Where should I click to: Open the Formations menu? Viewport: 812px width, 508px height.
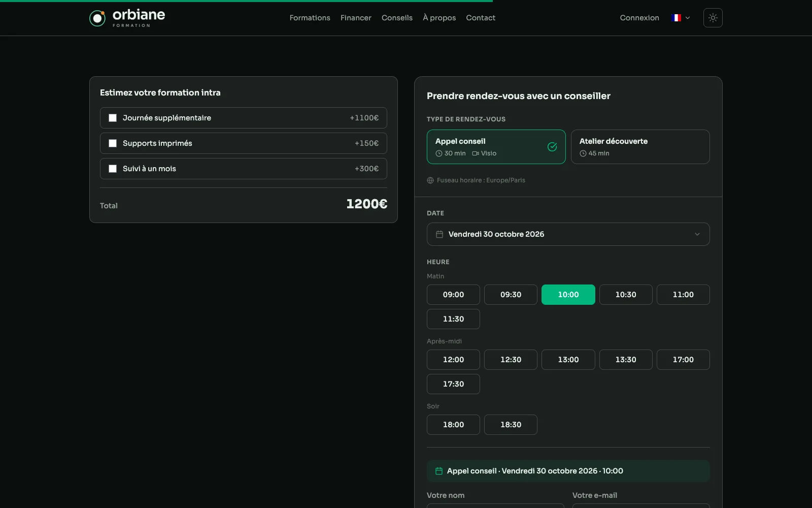click(x=310, y=18)
